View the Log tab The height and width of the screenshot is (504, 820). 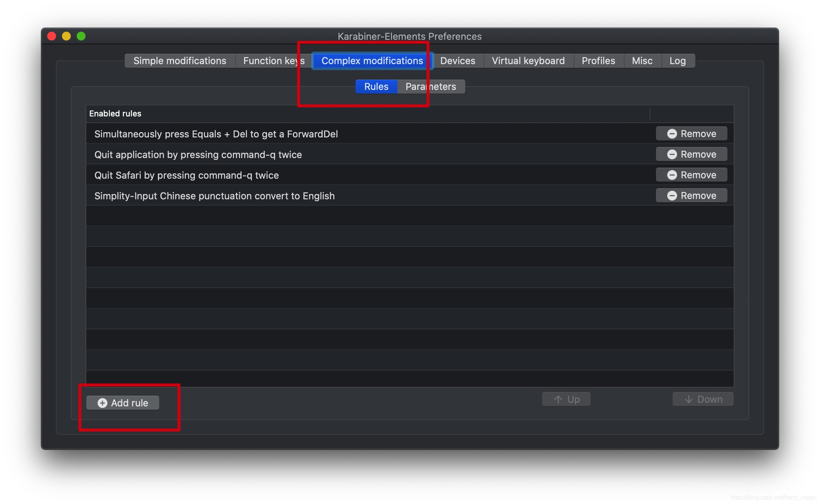pyautogui.click(x=677, y=61)
